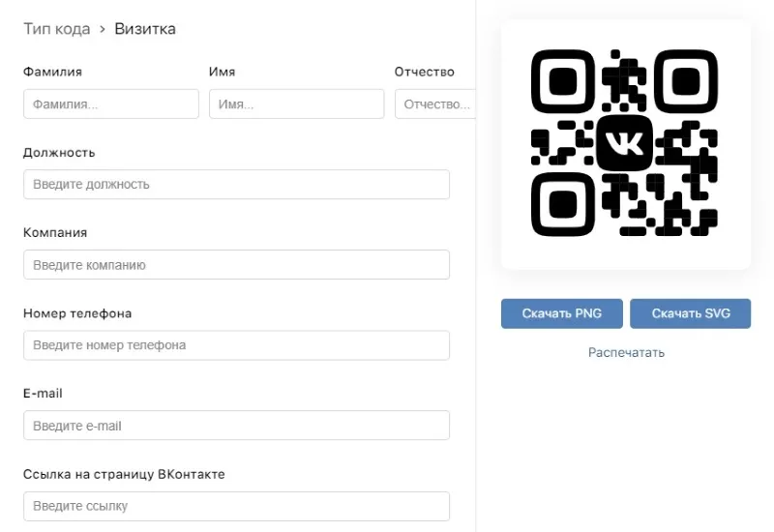
Task: Click the Введите номер телефона field
Action: pyautogui.click(x=236, y=345)
